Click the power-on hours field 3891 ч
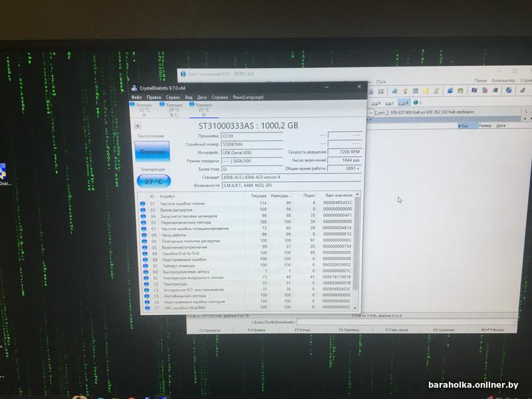Viewport: 532px width, 399px height. click(x=344, y=168)
